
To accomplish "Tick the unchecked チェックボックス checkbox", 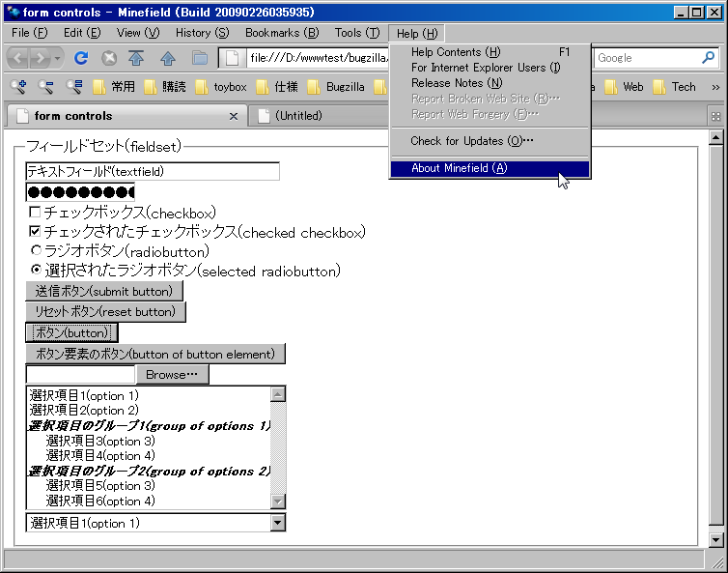I will coord(35,213).
